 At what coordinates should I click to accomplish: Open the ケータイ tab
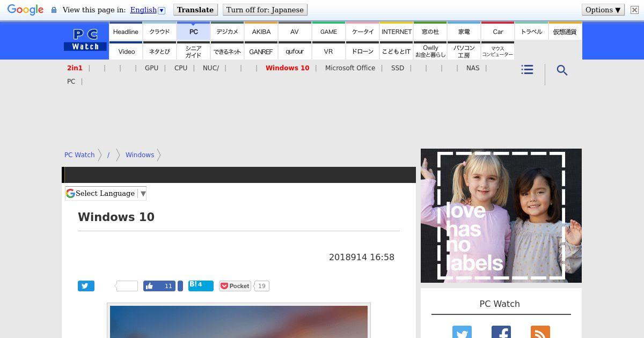[x=362, y=32]
